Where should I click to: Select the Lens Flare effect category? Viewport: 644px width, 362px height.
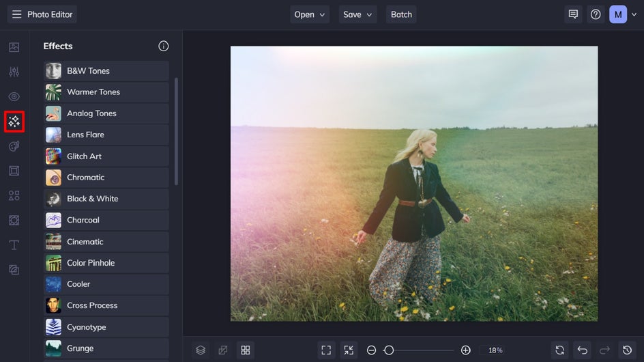(106, 135)
